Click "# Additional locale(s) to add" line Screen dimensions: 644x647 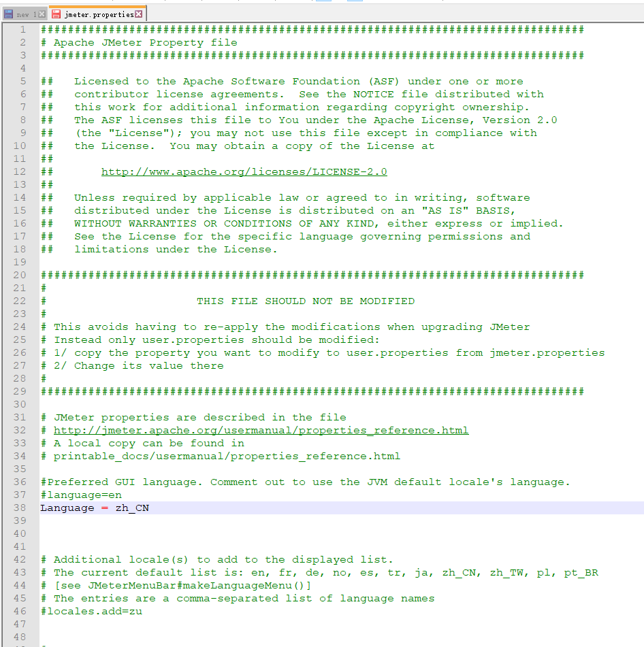217,559
